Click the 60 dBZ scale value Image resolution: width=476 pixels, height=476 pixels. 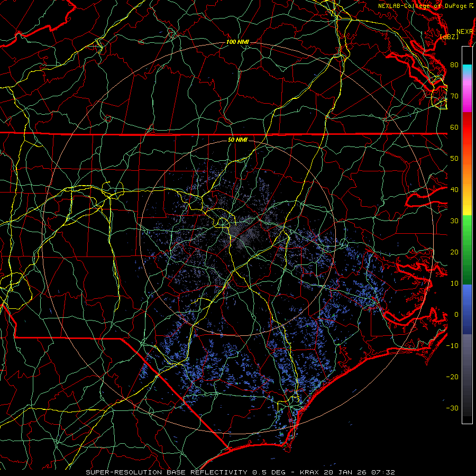click(454, 127)
